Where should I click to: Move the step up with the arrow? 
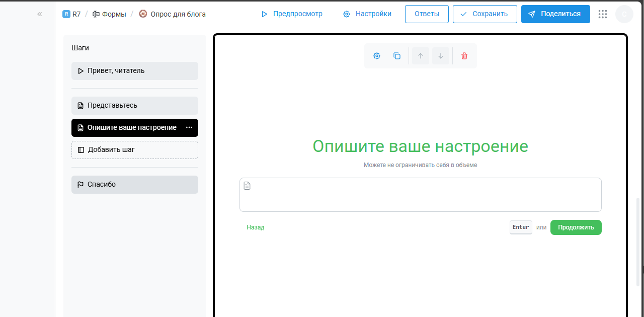(x=421, y=56)
